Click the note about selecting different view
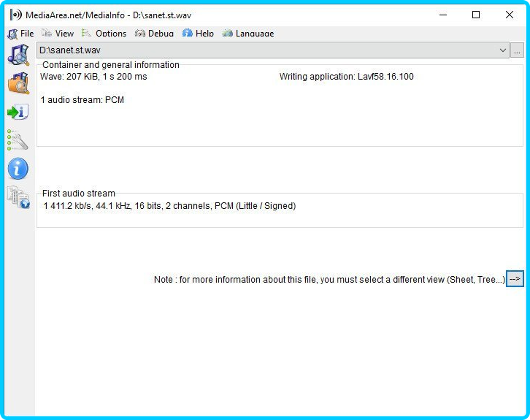 pyautogui.click(x=329, y=280)
